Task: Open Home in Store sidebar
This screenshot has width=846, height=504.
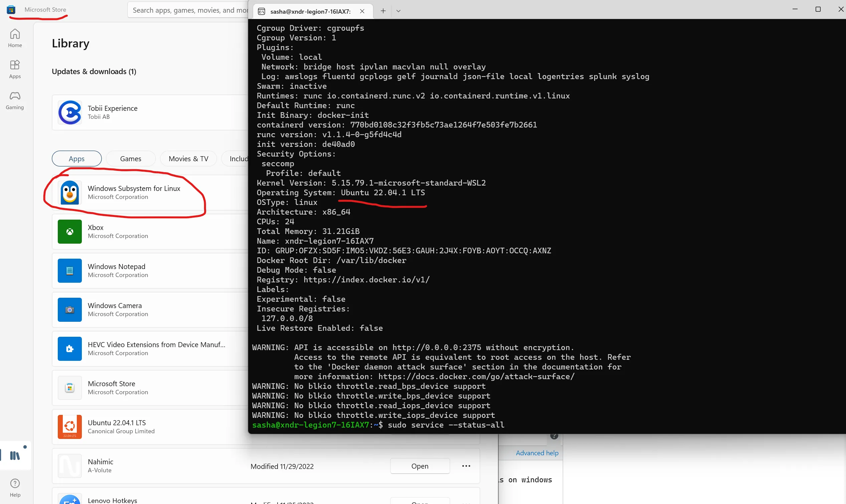Action: [x=15, y=38]
